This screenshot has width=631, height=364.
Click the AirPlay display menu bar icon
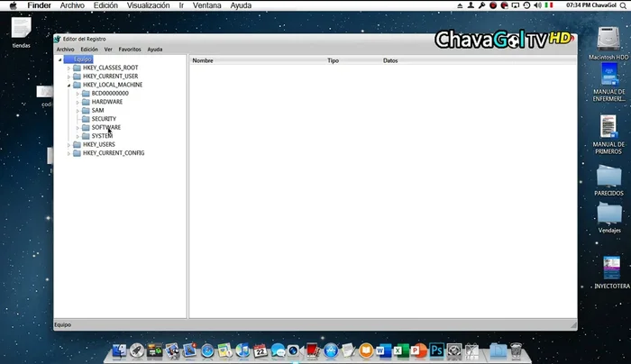coord(515,5)
